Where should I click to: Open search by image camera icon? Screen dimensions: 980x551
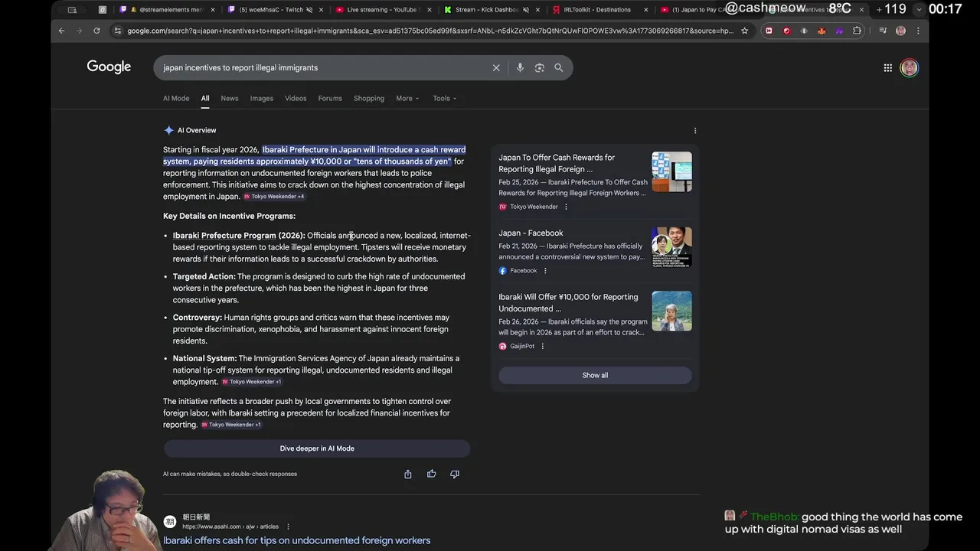pos(539,67)
